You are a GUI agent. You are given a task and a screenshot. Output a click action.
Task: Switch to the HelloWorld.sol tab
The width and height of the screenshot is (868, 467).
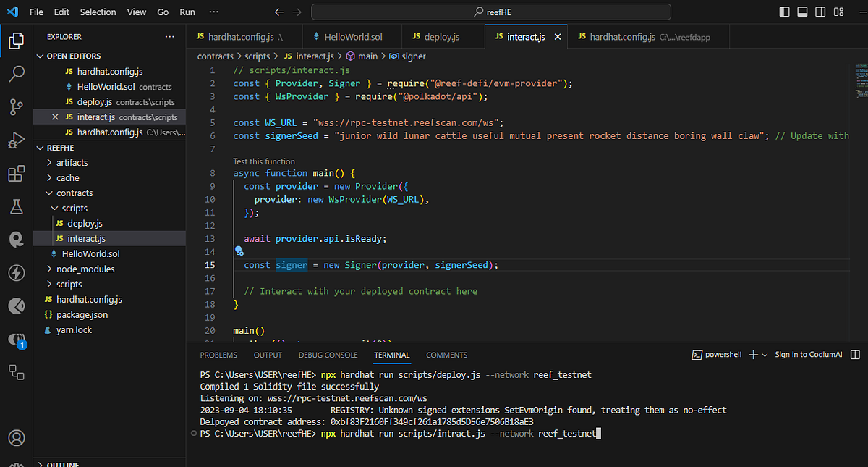point(352,35)
